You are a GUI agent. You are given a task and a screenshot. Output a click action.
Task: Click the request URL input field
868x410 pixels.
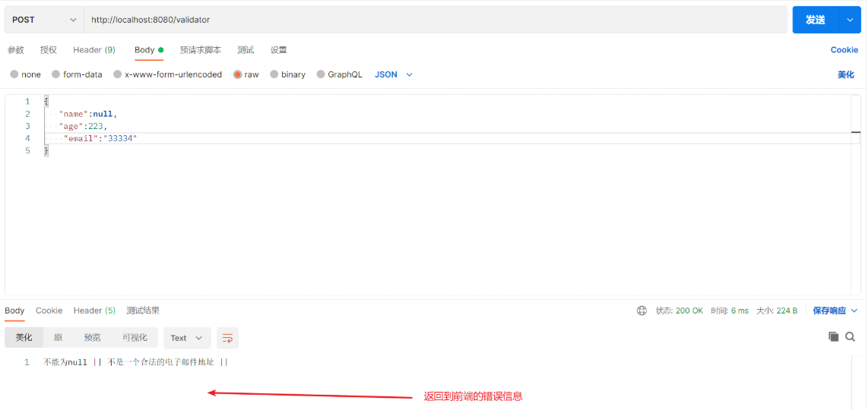pyautogui.click(x=435, y=20)
